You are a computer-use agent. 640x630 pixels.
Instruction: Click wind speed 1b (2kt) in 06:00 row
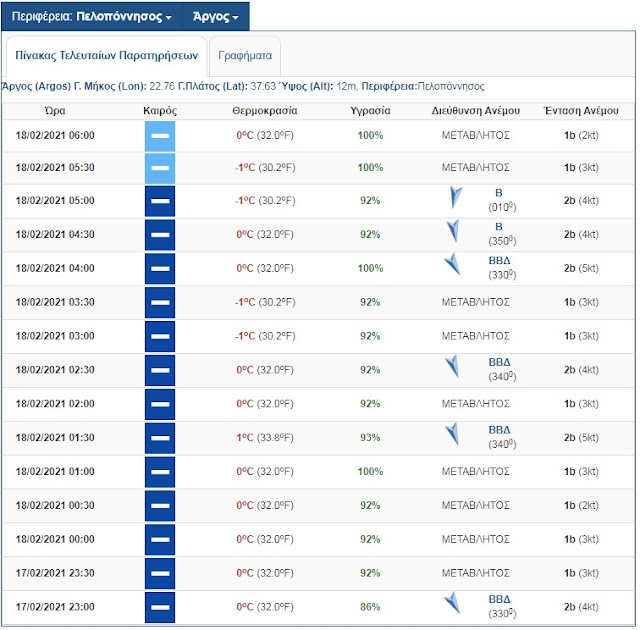click(581, 135)
